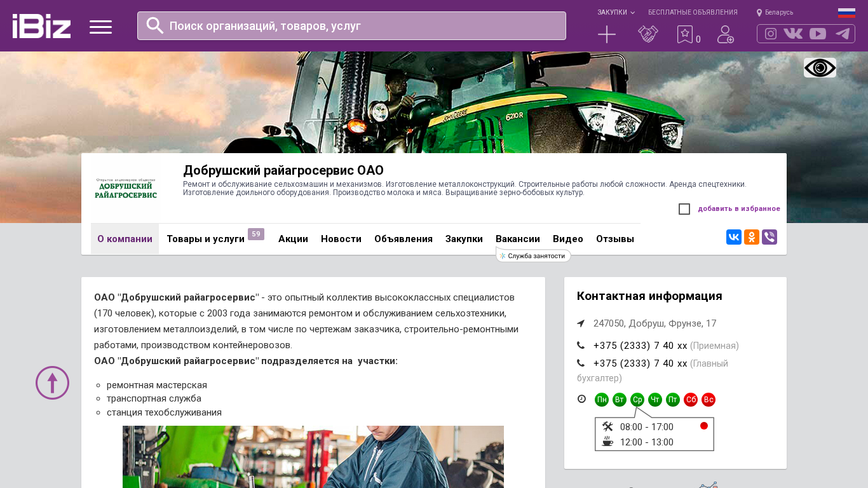Click the Контактная информация heading
This screenshot has width=868, height=488.
(x=649, y=296)
